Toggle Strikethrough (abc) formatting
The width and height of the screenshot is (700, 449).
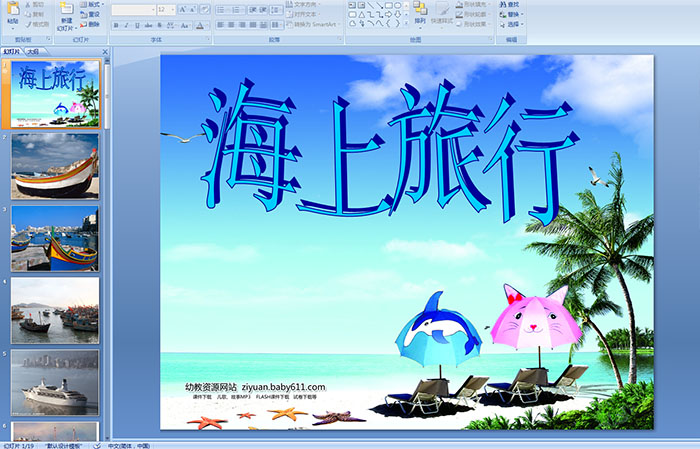click(x=148, y=25)
